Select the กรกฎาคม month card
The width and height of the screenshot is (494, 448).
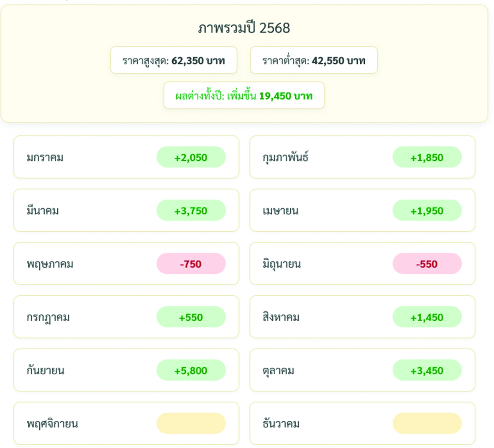tap(126, 317)
